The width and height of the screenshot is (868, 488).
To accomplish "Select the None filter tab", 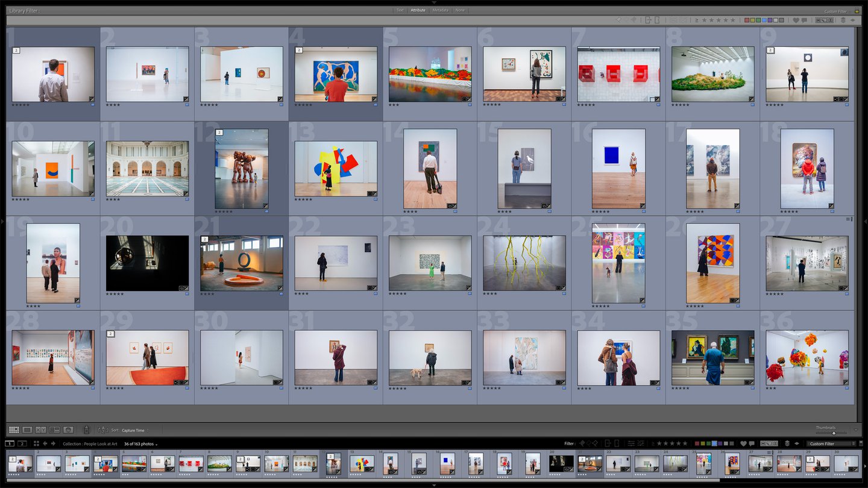I will (460, 10).
